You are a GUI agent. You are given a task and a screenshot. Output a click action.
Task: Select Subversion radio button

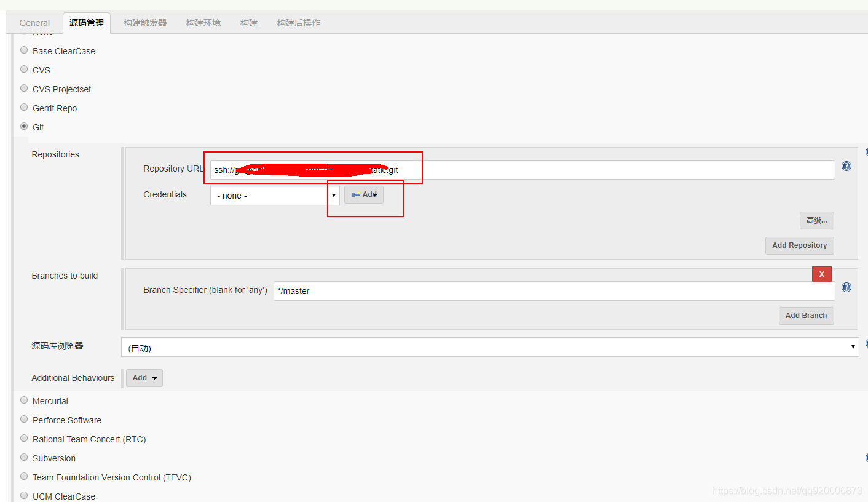point(24,457)
